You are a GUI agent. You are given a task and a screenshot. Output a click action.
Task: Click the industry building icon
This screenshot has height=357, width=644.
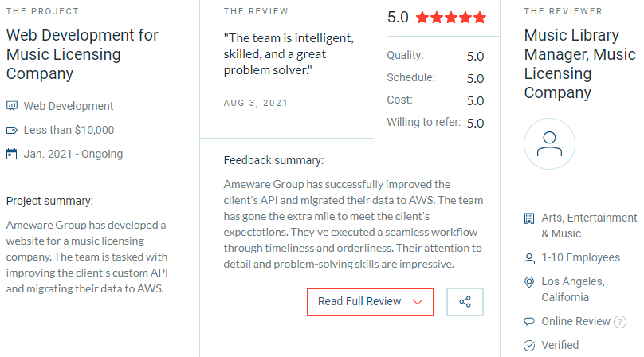(528, 218)
